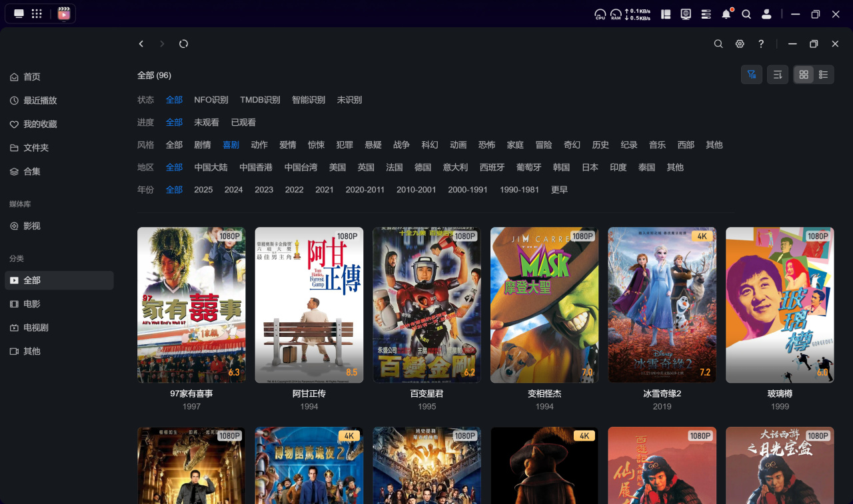This screenshot has height=504, width=853.
Task: Filter status by NFO识别
Action: click(x=211, y=100)
